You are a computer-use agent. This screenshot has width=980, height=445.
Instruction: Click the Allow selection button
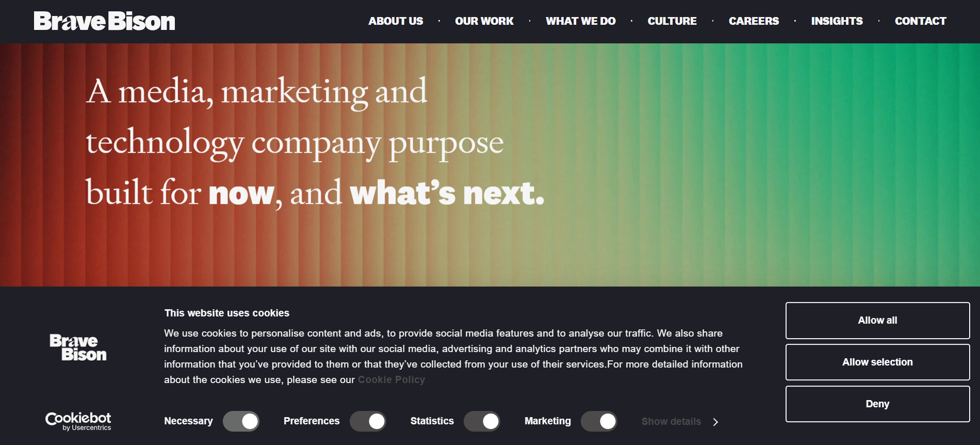(877, 362)
